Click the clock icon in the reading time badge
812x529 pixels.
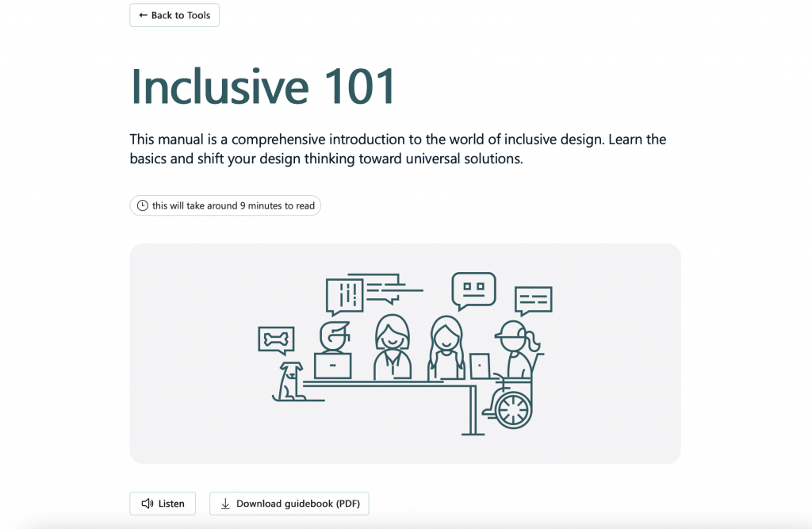(x=143, y=205)
